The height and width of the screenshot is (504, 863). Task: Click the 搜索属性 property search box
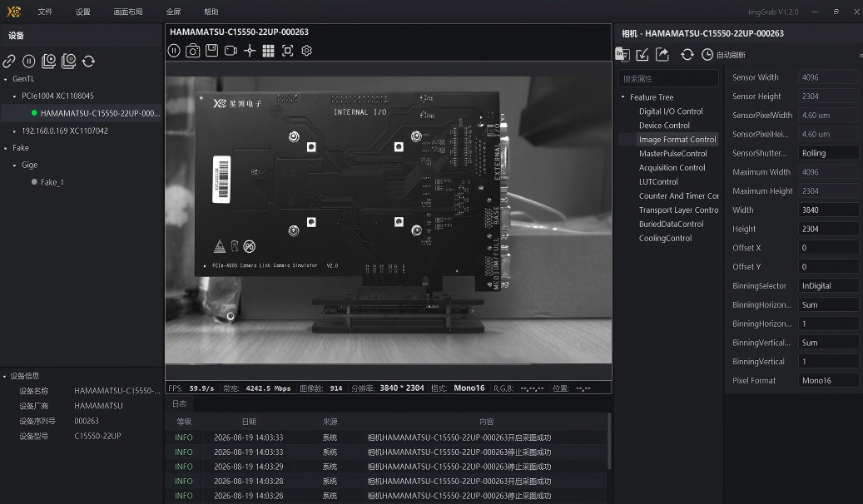pos(669,79)
